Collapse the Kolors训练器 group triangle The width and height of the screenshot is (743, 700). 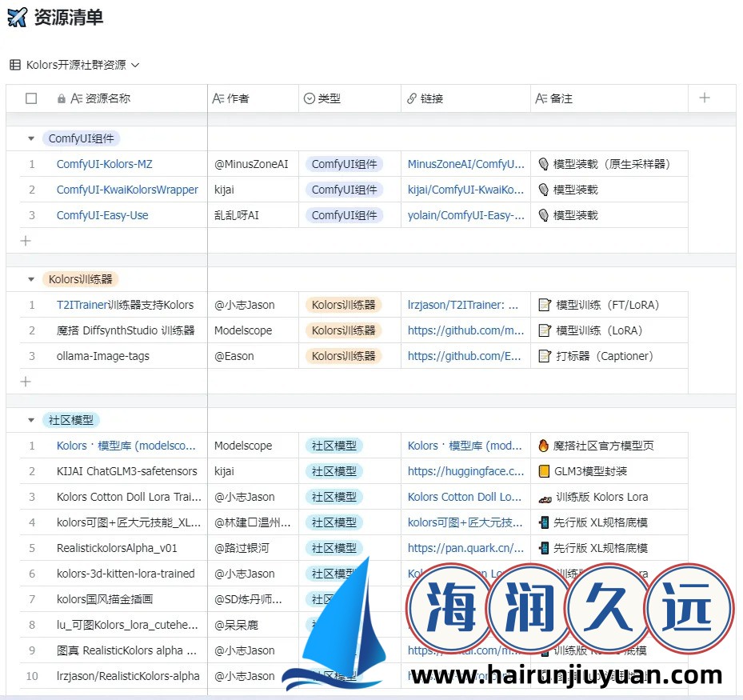click(x=31, y=280)
